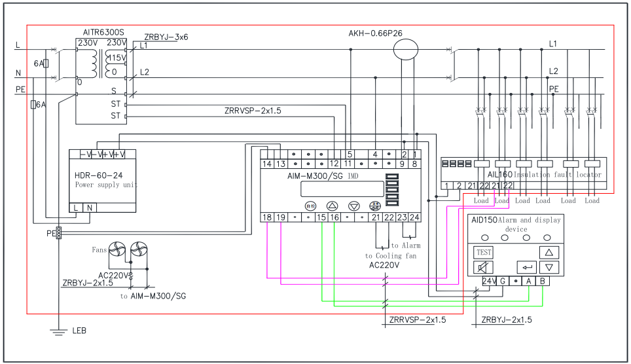Click terminal 24V on AID150
Viewport: 631px width, 364px height.
click(489, 281)
